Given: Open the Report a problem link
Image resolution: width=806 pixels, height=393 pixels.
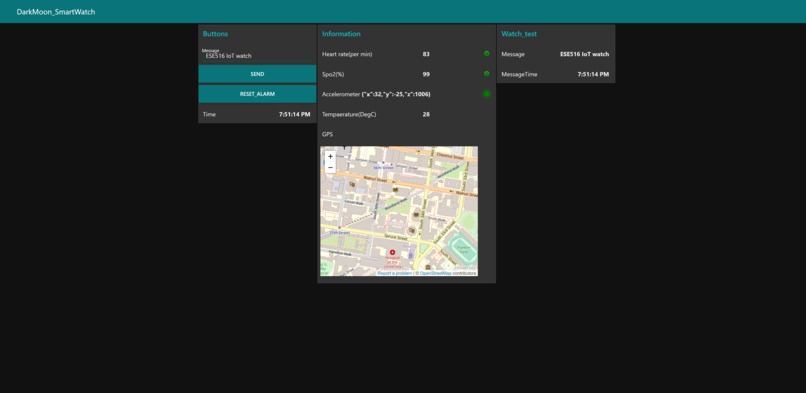Looking at the screenshot, I should point(394,273).
